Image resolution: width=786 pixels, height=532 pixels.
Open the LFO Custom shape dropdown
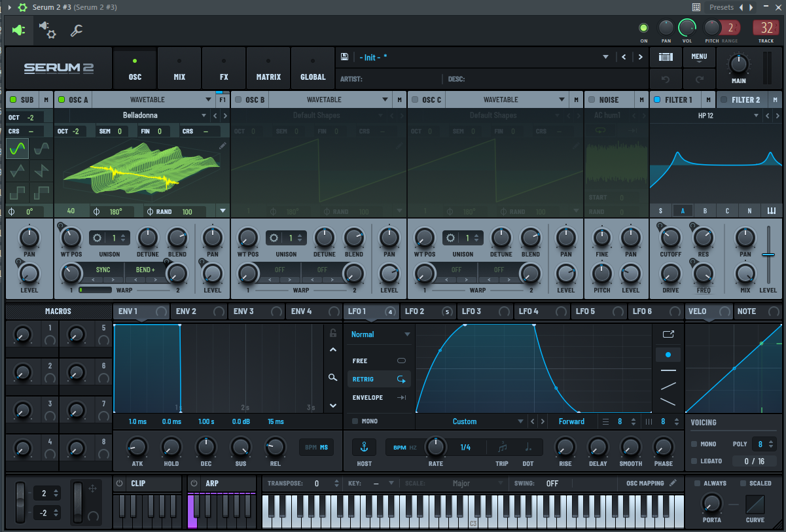tap(471, 421)
